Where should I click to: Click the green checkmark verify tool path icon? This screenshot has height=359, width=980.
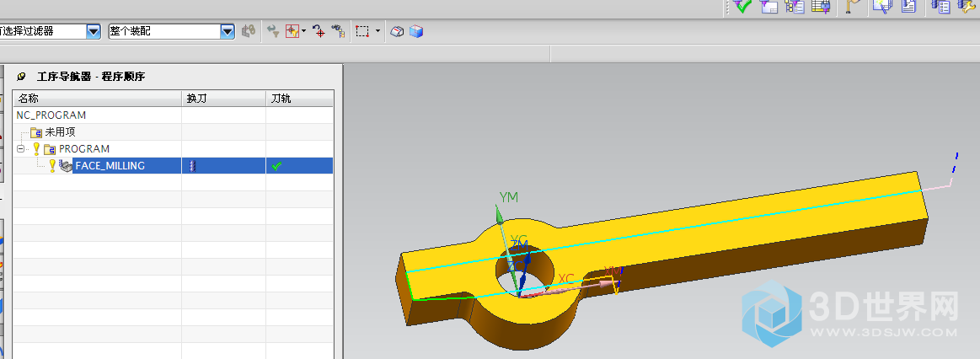(x=742, y=7)
